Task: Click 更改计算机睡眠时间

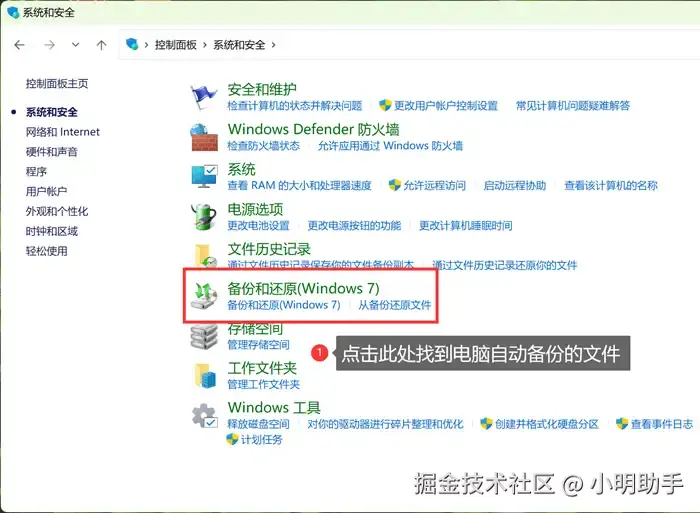Action: click(x=465, y=225)
